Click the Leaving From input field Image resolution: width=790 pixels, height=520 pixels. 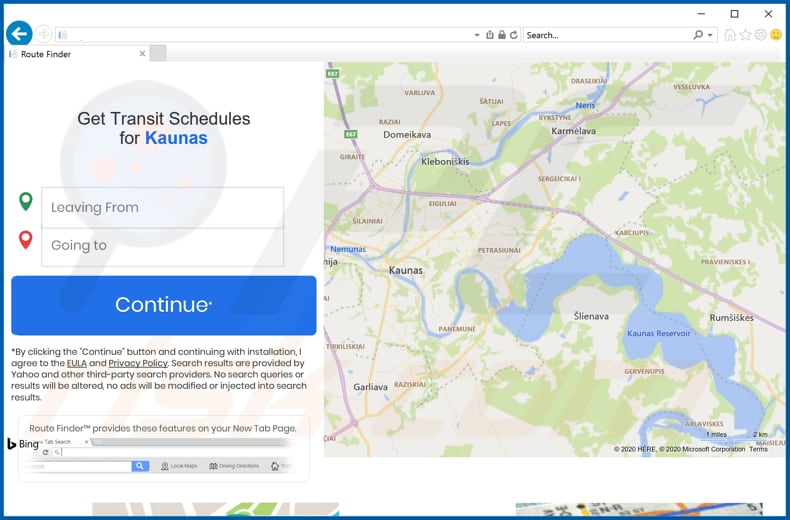[163, 208]
